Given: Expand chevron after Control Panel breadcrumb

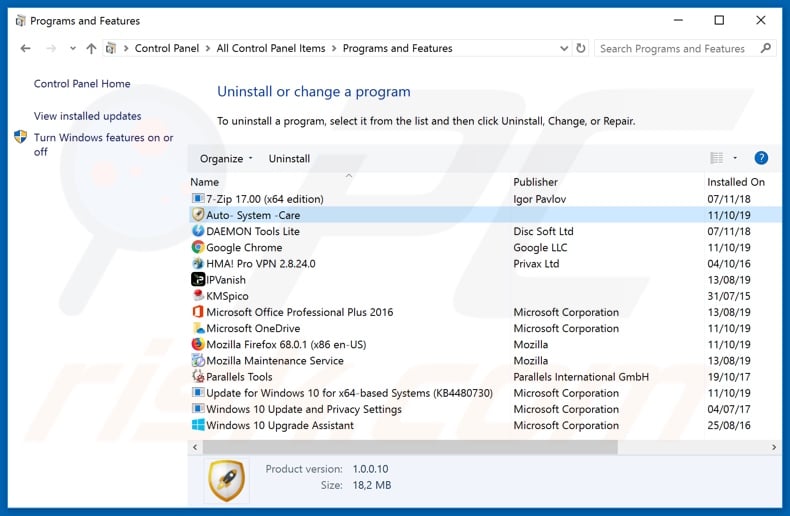Looking at the screenshot, I should 208,48.
